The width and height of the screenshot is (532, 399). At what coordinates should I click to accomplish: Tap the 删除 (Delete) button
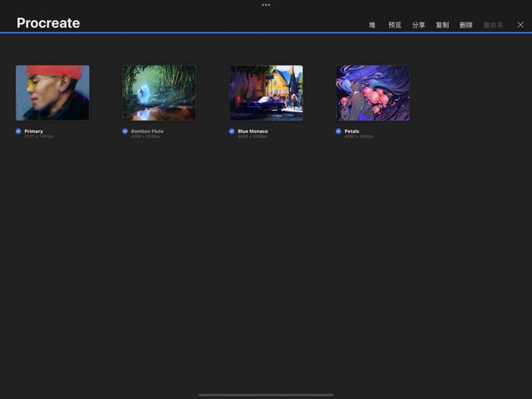point(466,25)
